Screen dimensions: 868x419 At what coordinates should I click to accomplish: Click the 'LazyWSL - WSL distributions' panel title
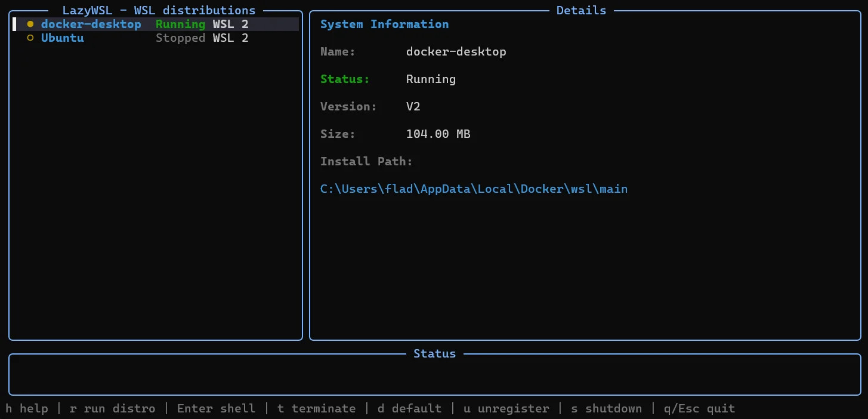click(159, 11)
